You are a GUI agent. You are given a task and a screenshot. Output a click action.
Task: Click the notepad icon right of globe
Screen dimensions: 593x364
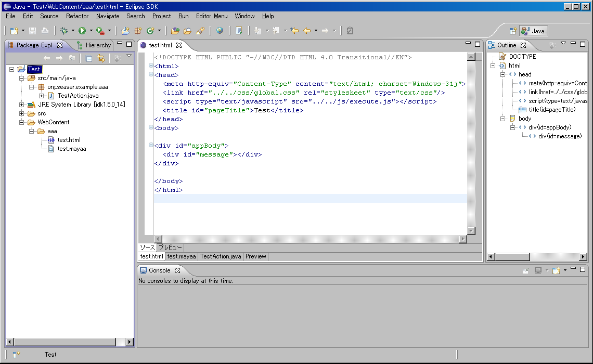(x=239, y=31)
